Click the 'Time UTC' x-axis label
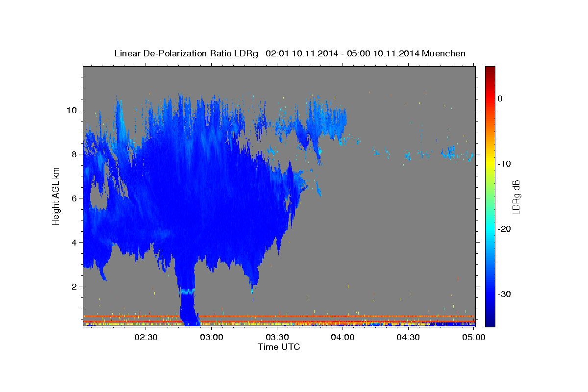 [x=279, y=347]
